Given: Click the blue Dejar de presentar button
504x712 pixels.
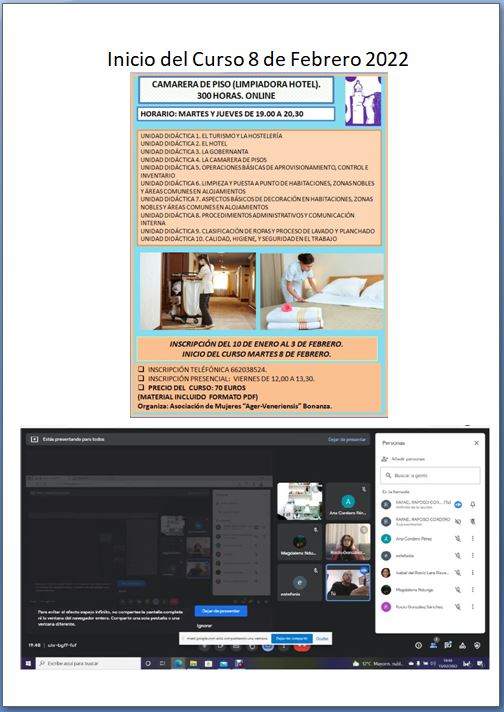Looking at the screenshot, I should 221,611.
